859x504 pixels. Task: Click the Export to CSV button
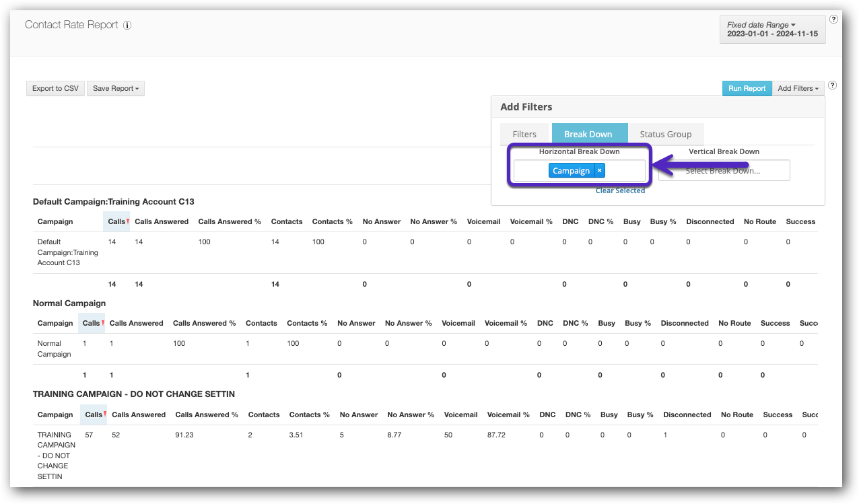pyautogui.click(x=55, y=88)
